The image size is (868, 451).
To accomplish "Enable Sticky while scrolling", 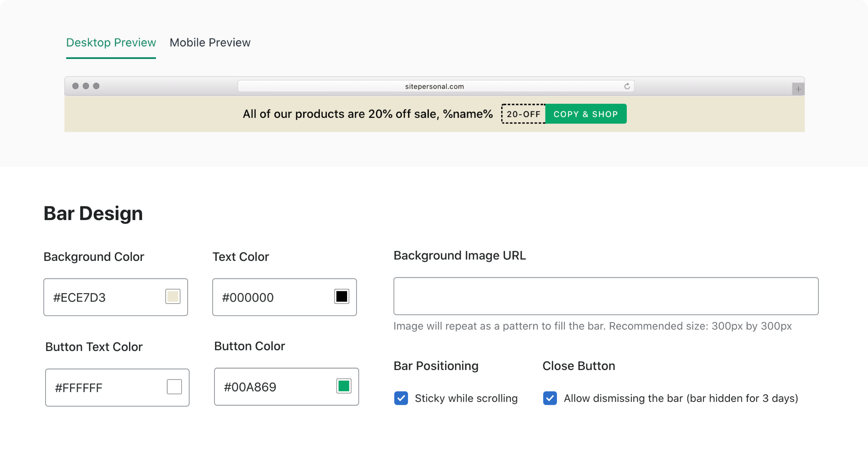I will [401, 398].
